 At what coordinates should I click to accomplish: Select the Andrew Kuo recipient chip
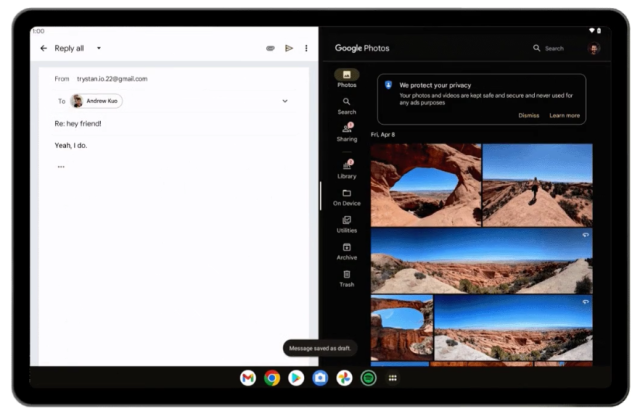tap(96, 101)
